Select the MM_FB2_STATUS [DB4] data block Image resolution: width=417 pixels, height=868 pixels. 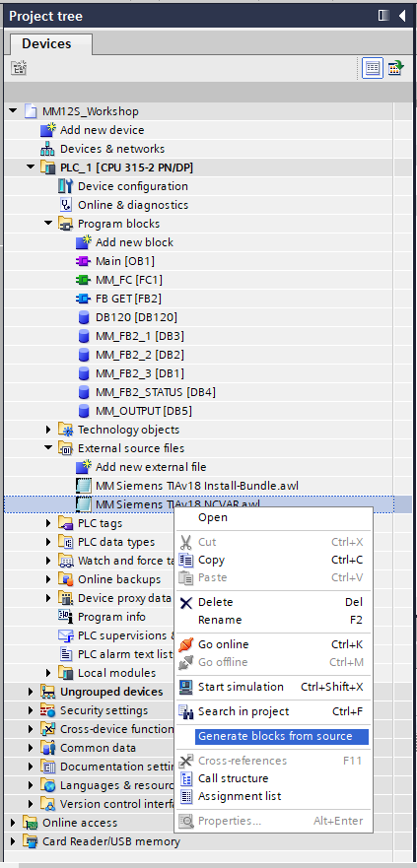click(156, 392)
